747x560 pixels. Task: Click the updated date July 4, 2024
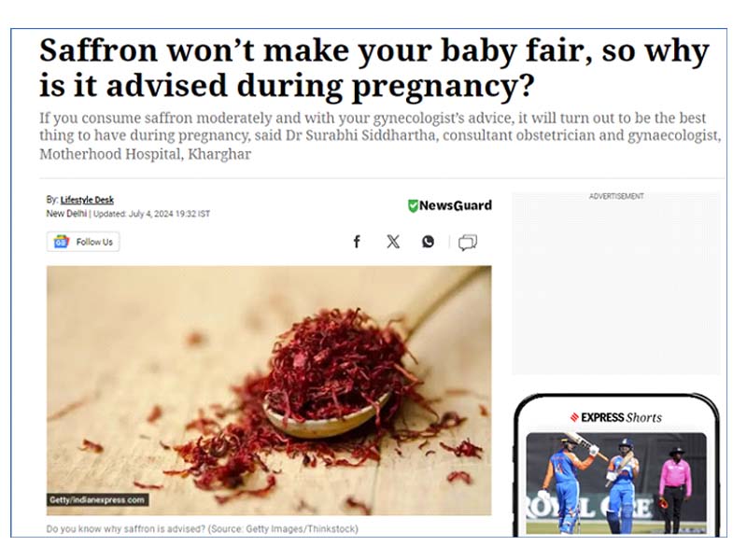pyautogui.click(x=151, y=214)
